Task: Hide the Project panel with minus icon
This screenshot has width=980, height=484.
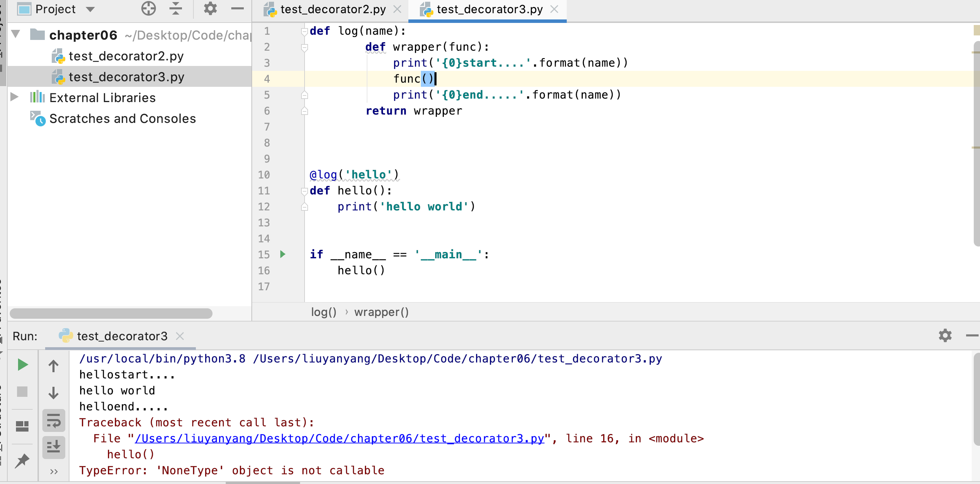Action: tap(238, 8)
